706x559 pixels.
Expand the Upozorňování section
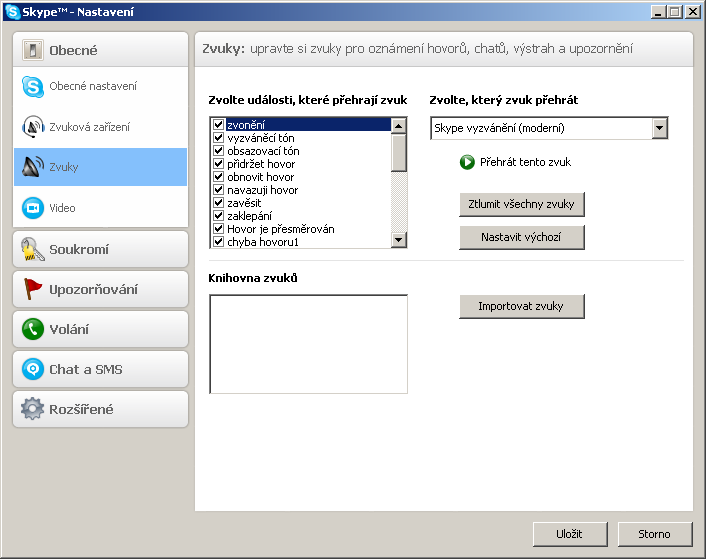point(100,289)
